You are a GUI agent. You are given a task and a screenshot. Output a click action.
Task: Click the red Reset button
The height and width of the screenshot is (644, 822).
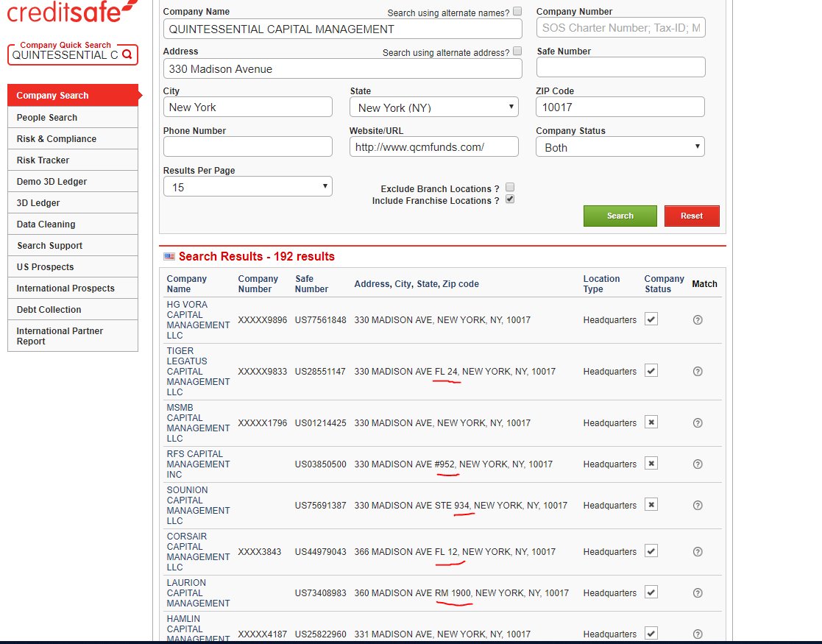(x=692, y=216)
